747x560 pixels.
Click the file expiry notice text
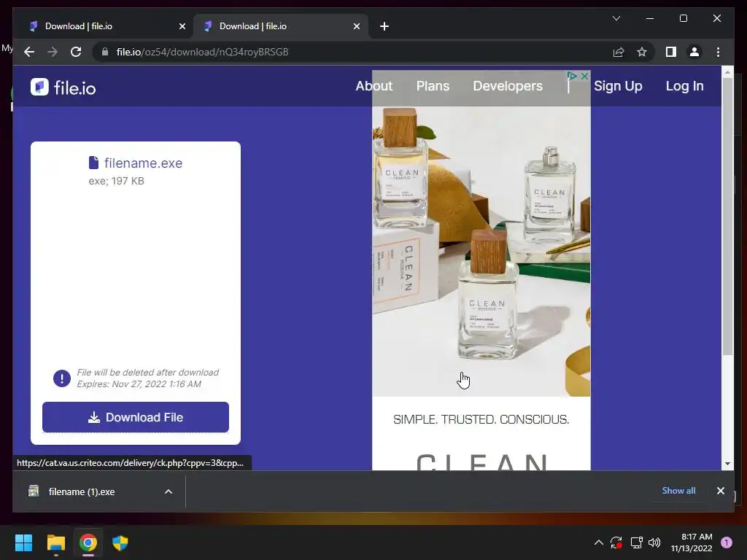[x=147, y=378]
